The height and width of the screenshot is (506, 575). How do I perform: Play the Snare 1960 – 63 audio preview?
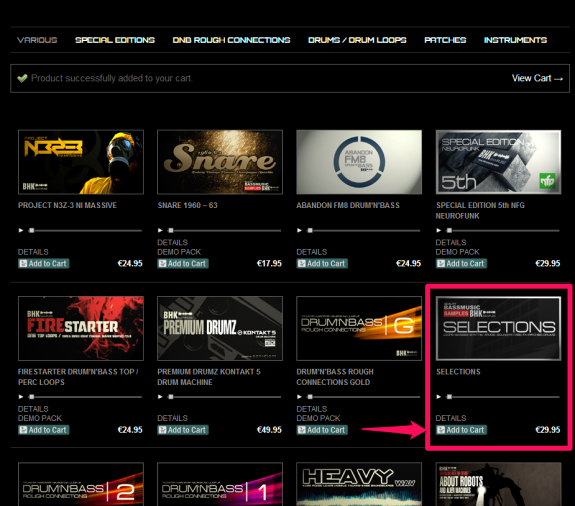(160, 230)
